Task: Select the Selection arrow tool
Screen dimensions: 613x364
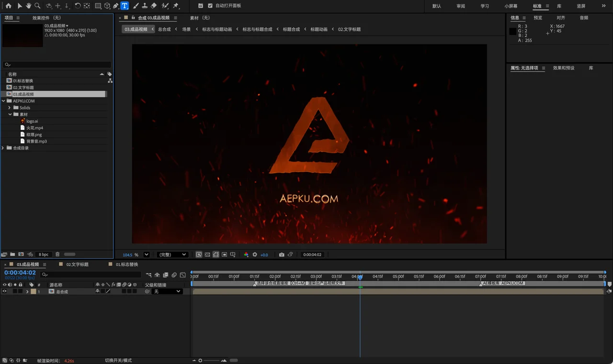Action: (x=20, y=6)
